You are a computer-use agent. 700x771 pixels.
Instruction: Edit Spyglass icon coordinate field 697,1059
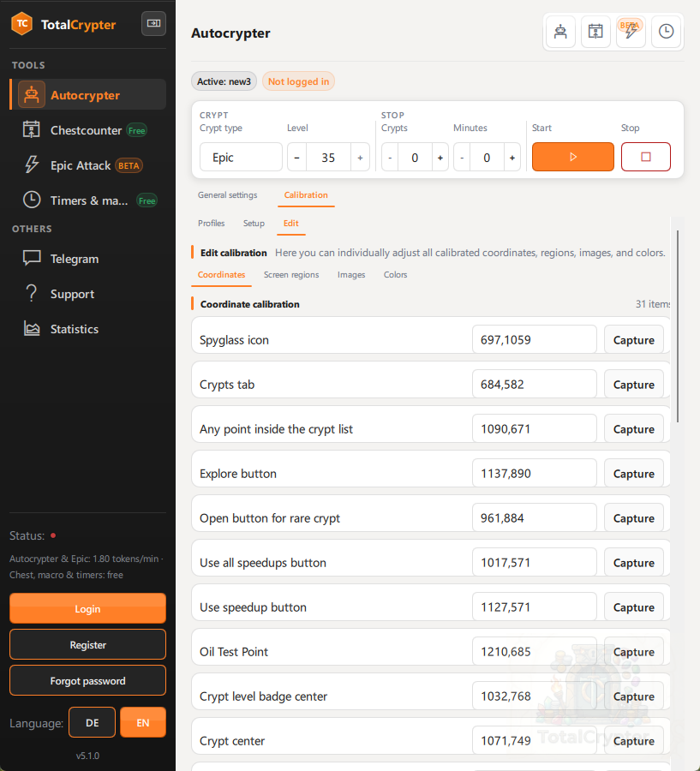pos(535,340)
